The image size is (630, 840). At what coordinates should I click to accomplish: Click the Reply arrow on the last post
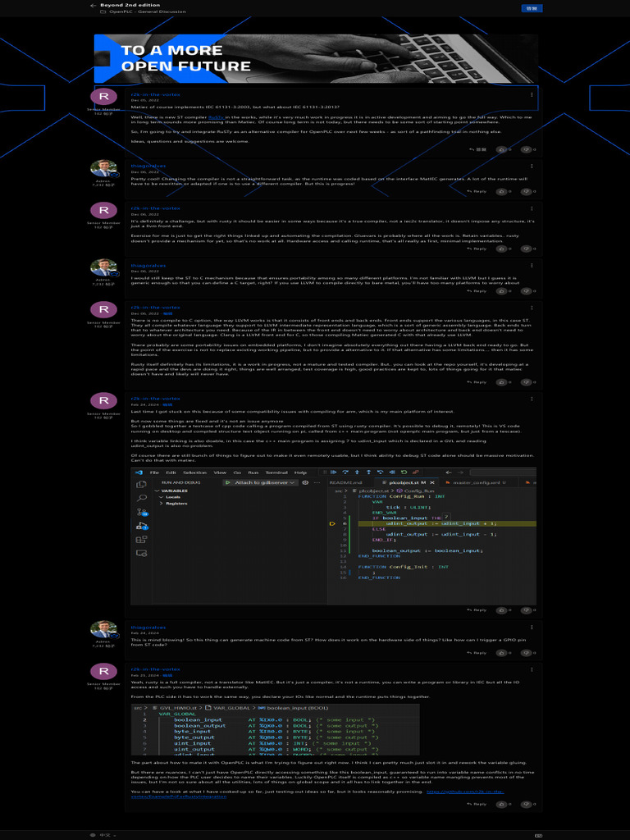pyautogui.click(x=476, y=804)
